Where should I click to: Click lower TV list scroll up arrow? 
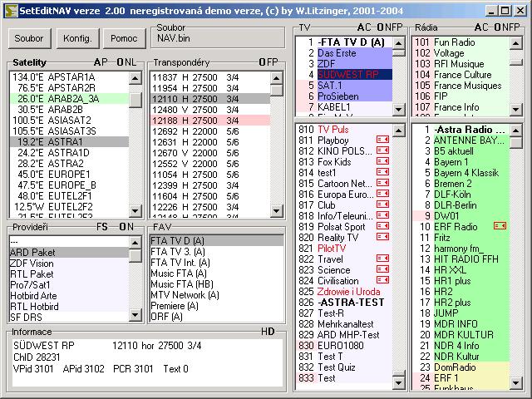coord(398,131)
